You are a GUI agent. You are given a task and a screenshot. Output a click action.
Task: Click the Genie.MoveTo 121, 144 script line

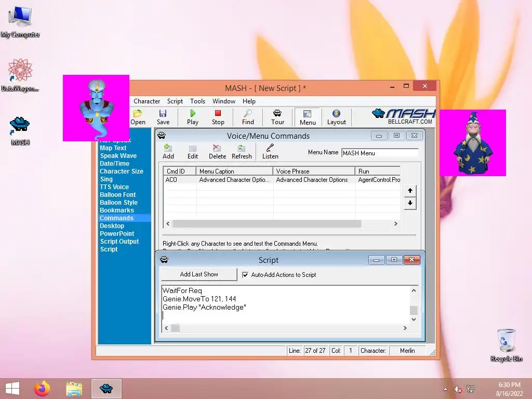coord(199,299)
